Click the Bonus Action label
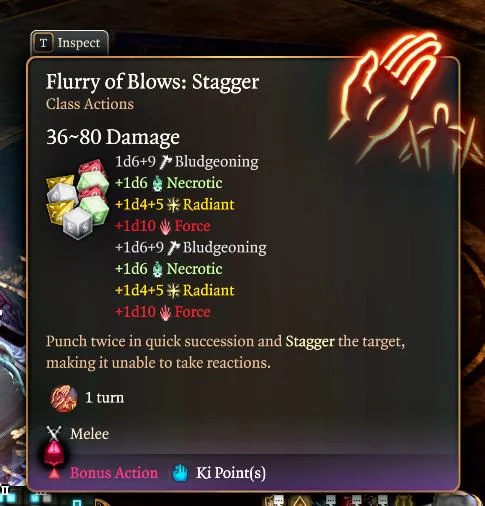 [114, 473]
